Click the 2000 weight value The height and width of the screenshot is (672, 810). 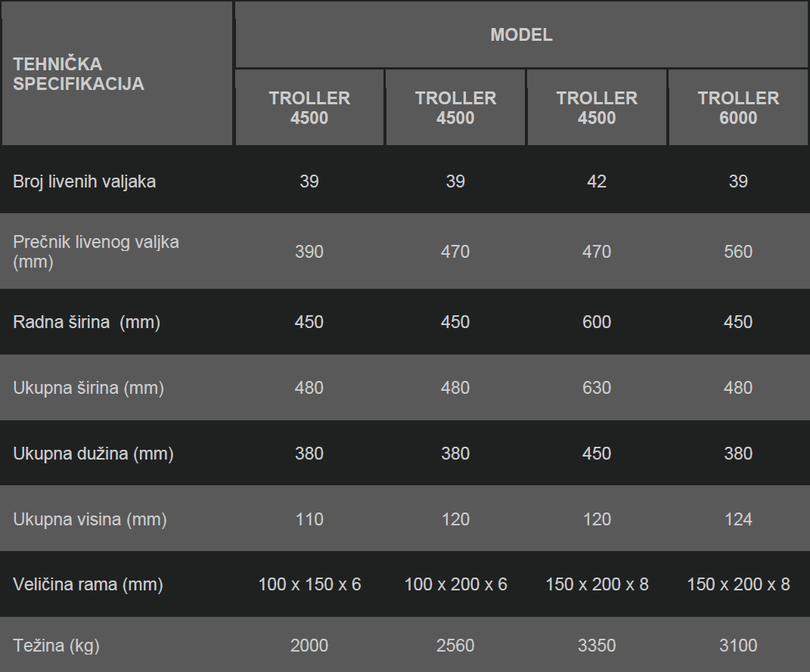(309, 645)
